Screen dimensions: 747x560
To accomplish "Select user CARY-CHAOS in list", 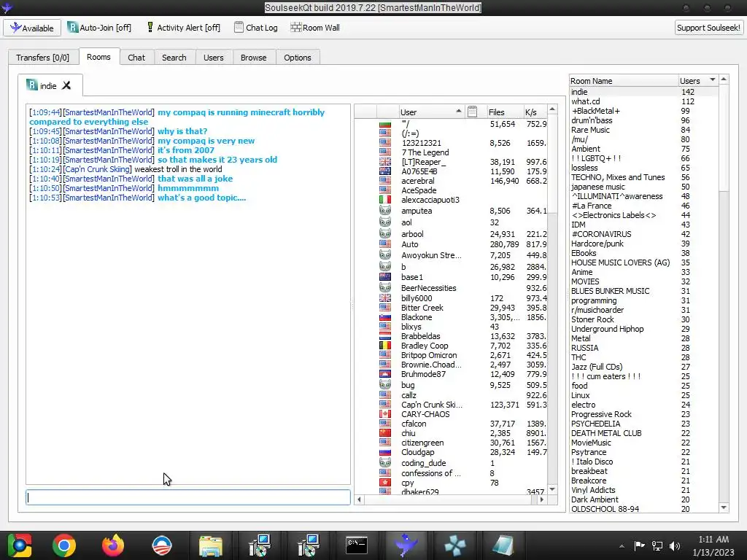I will click(x=425, y=414).
